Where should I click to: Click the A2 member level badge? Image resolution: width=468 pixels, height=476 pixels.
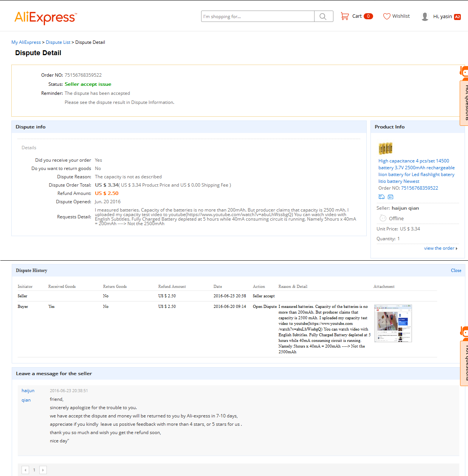(x=457, y=17)
